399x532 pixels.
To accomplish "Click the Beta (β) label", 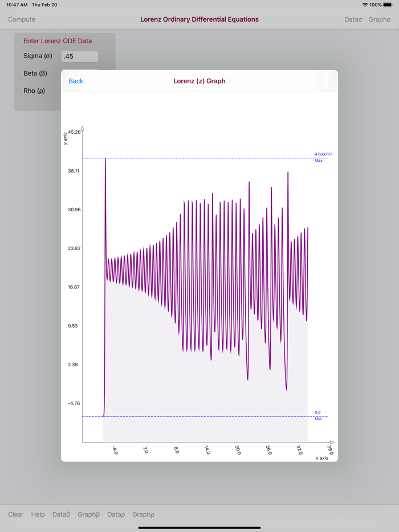I will pyautogui.click(x=35, y=73).
